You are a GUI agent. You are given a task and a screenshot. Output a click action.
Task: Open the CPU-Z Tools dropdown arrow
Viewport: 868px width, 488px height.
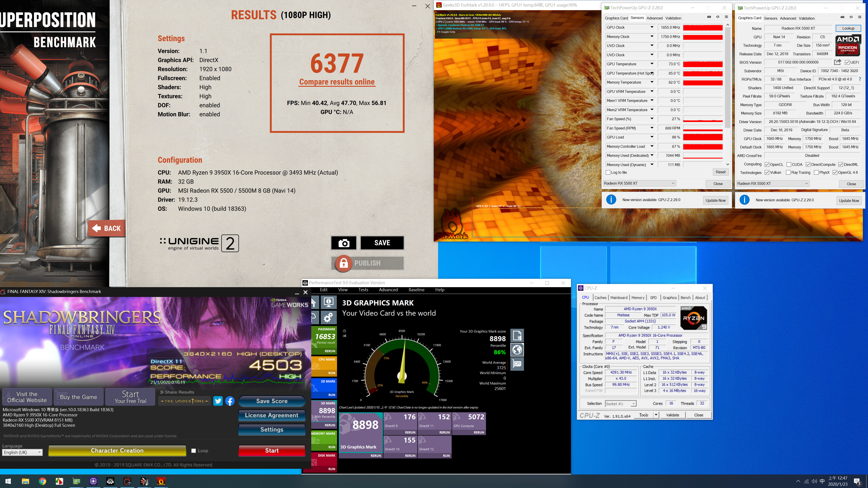click(656, 415)
